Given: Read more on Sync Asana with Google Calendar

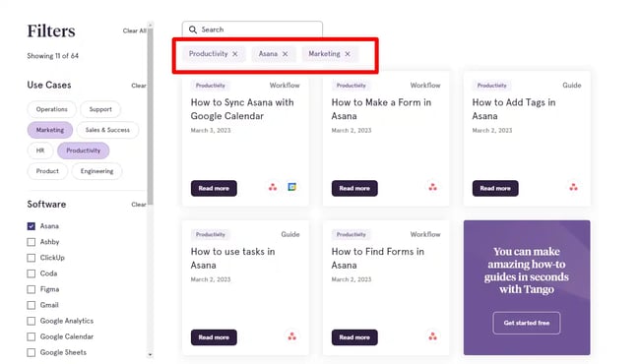Looking at the screenshot, I should click(x=214, y=188).
